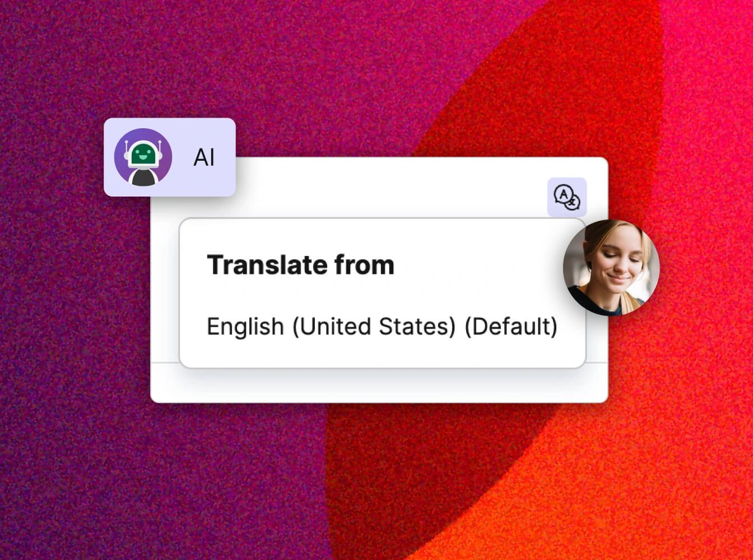Click the letter A in translate icon

563,194
